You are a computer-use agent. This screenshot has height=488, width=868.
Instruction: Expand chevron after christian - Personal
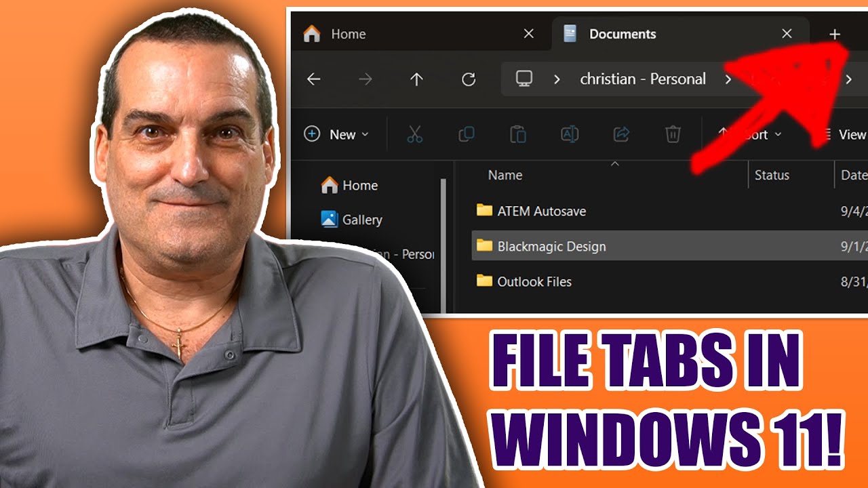(728, 79)
